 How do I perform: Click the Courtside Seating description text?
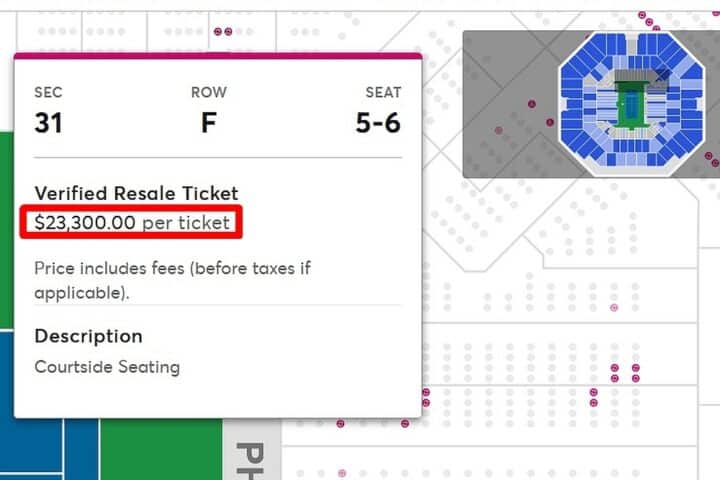(x=107, y=367)
